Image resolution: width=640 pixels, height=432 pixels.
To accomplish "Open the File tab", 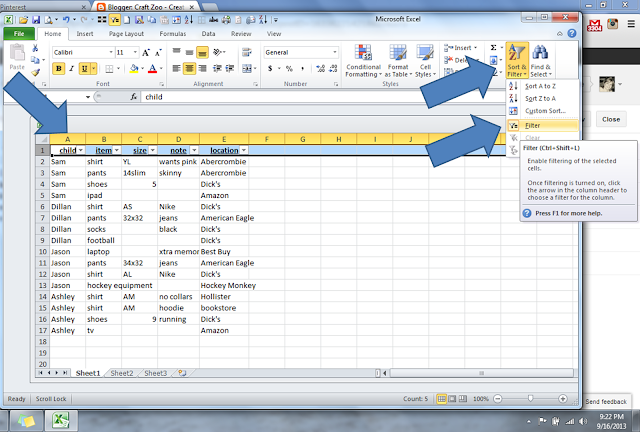I will click(x=19, y=33).
